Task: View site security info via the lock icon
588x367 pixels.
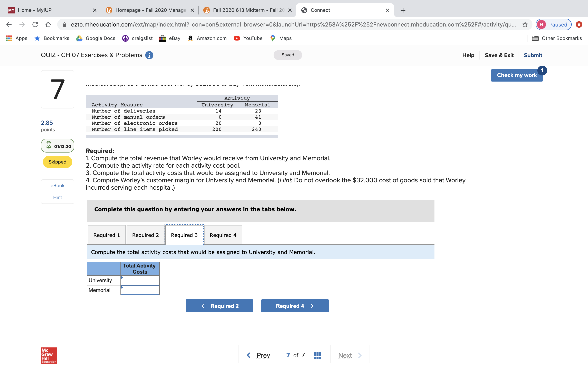Action: [x=64, y=24]
